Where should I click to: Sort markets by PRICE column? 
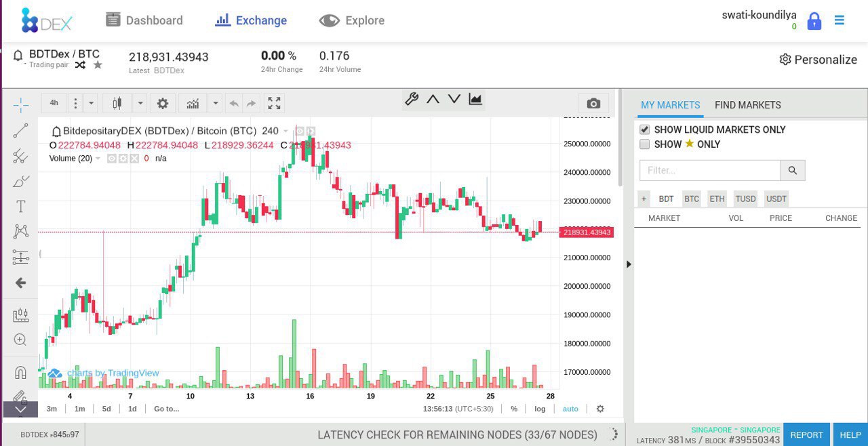click(x=781, y=218)
